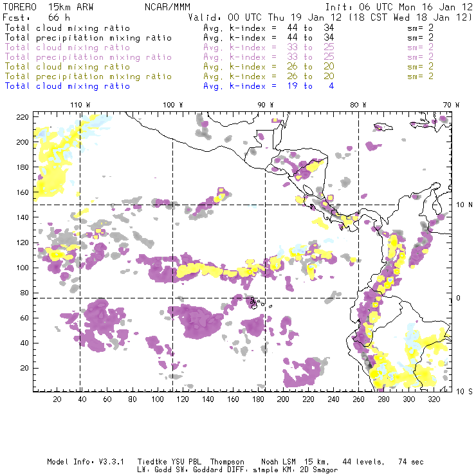The height and width of the screenshot is (476, 476).
Task: Click the '160' value on the vertical axis
Action: coord(23,192)
